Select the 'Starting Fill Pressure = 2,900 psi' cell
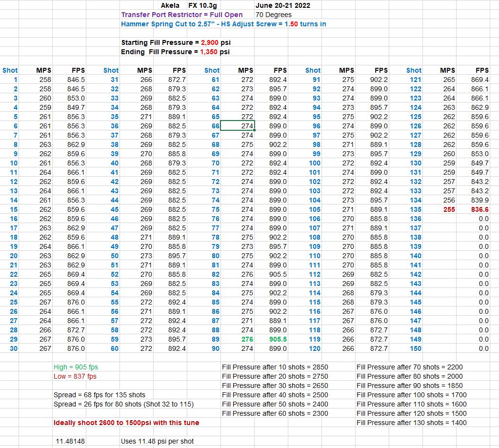 tap(176, 42)
